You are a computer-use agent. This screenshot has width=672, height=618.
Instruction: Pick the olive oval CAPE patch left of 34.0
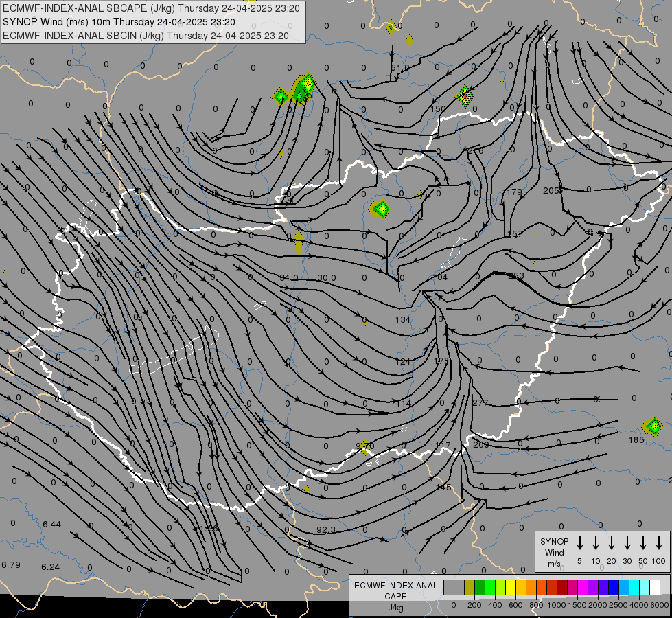pos(299,243)
